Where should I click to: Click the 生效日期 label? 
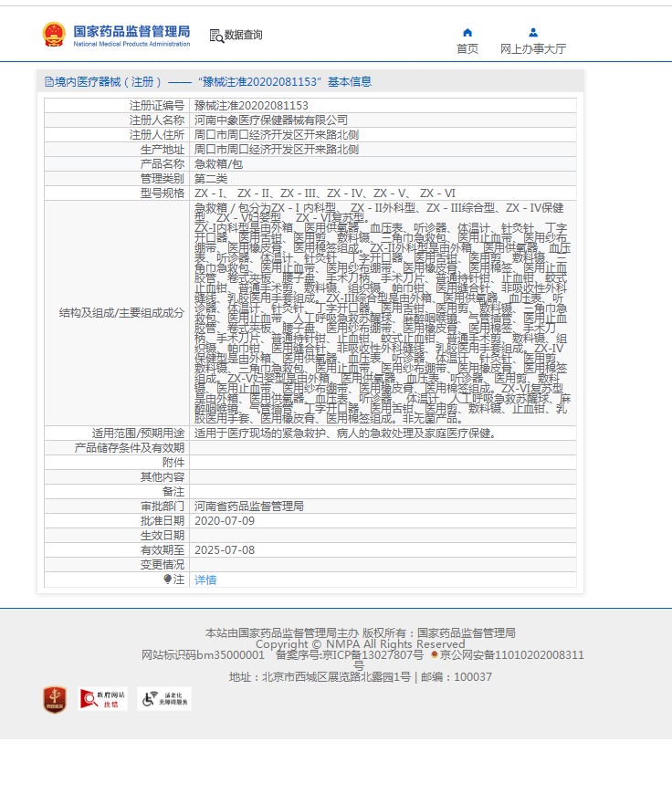(x=163, y=536)
